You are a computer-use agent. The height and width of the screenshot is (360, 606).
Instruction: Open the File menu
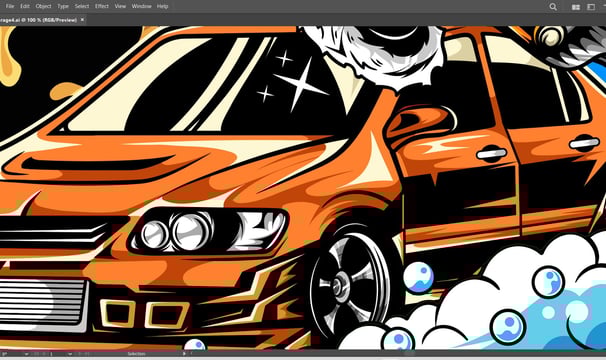[10, 6]
